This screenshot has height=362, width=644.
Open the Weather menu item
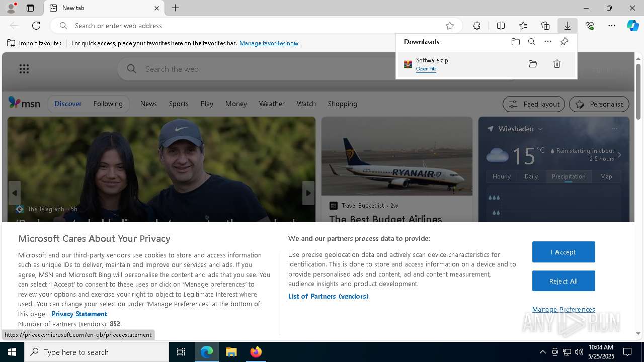click(x=272, y=104)
